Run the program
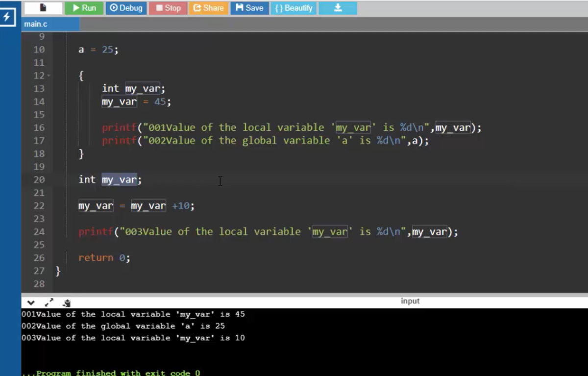 point(84,7)
